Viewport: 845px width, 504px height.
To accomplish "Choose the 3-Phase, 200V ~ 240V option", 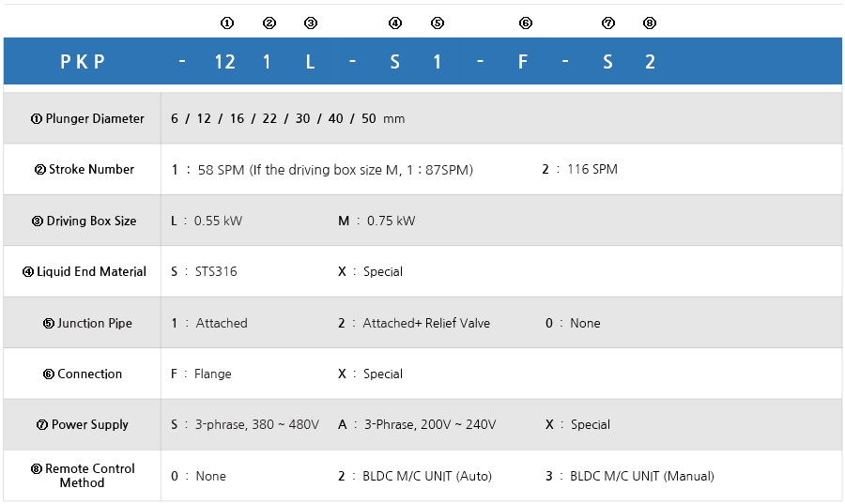I will pos(417,425).
